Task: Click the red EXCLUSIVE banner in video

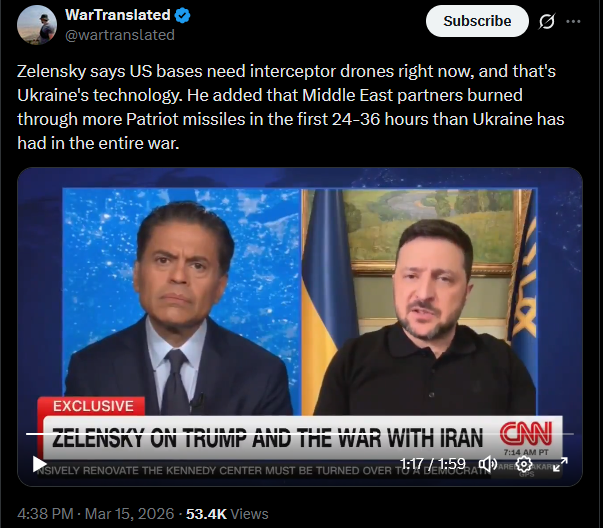Action: tap(92, 406)
